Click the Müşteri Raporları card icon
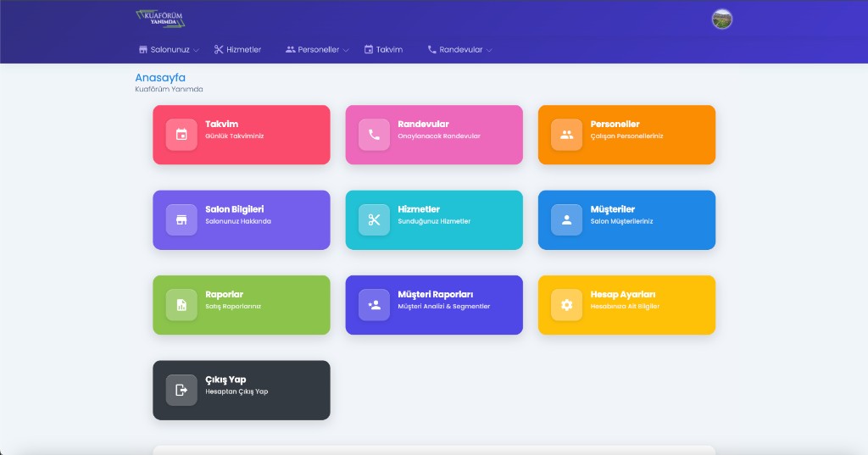 374,305
